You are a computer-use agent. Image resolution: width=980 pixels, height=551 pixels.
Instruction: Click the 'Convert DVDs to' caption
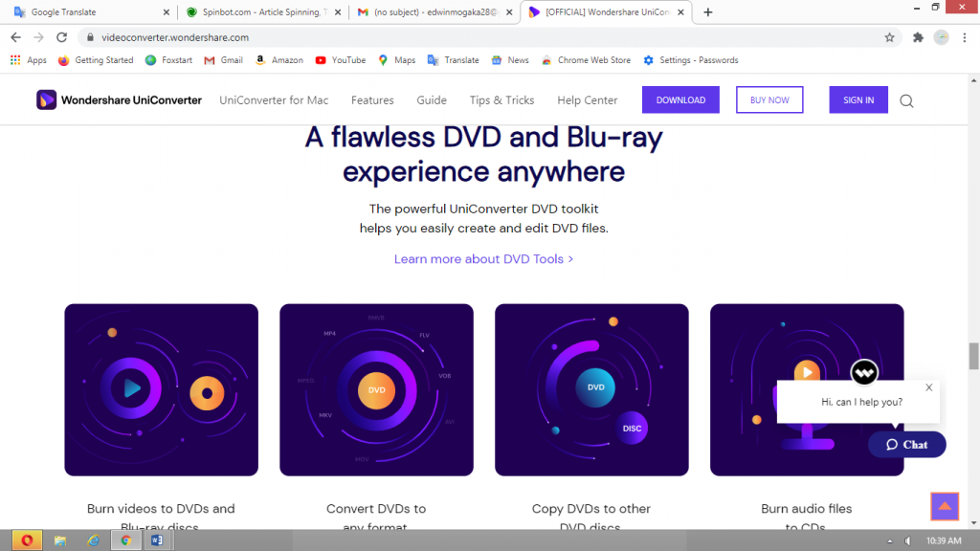click(376, 509)
